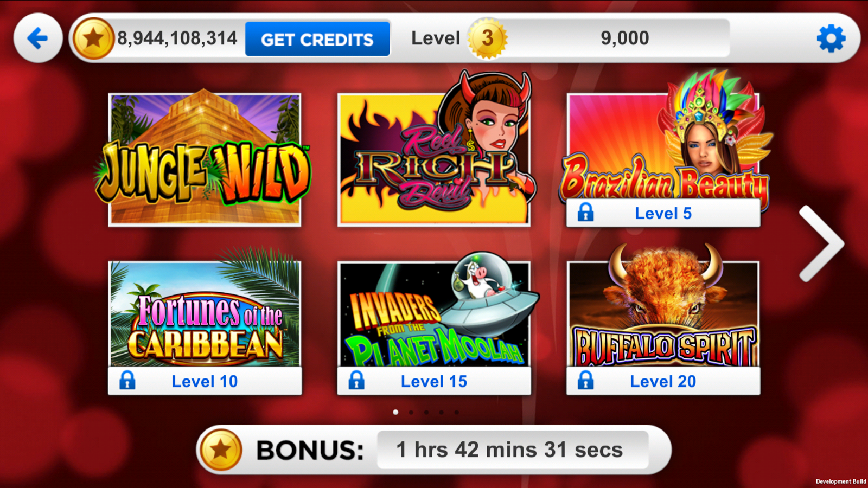Open settings via the blue gear icon

pos(831,38)
